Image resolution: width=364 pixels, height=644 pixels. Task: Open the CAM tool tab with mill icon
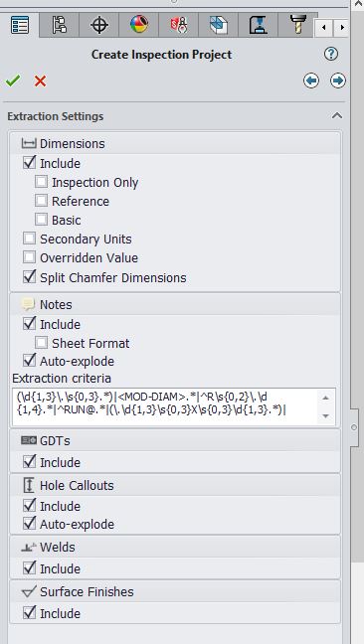[x=297, y=25]
